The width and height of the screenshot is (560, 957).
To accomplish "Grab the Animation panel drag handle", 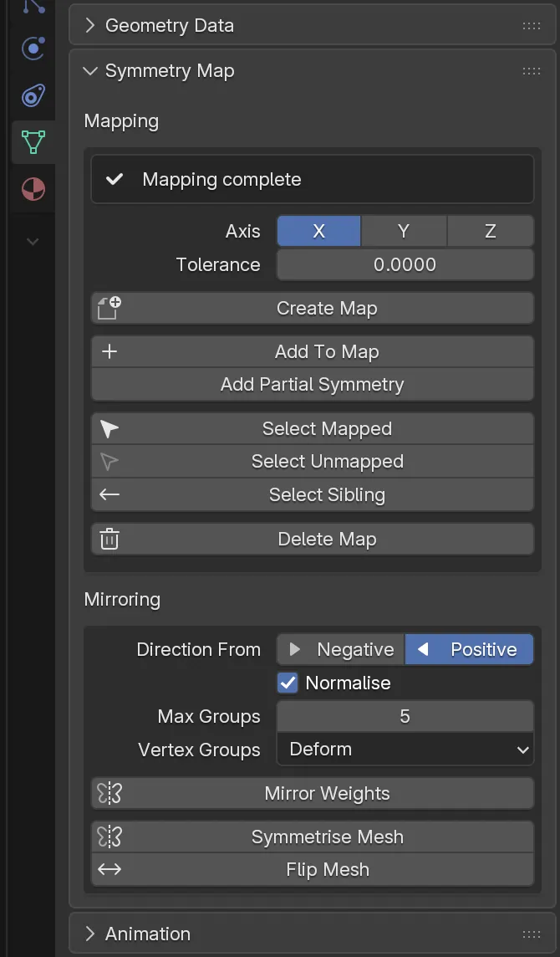I will point(532,934).
